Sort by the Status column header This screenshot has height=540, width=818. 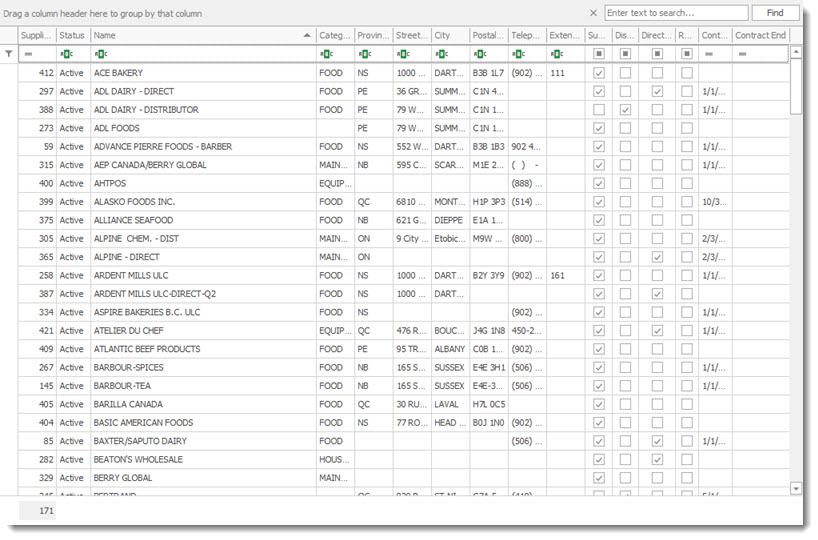(x=73, y=35)
